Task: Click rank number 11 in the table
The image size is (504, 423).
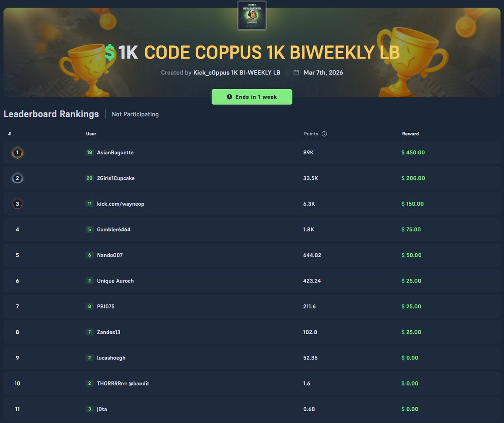Action: pyautogui.click(x=17, y=409)
